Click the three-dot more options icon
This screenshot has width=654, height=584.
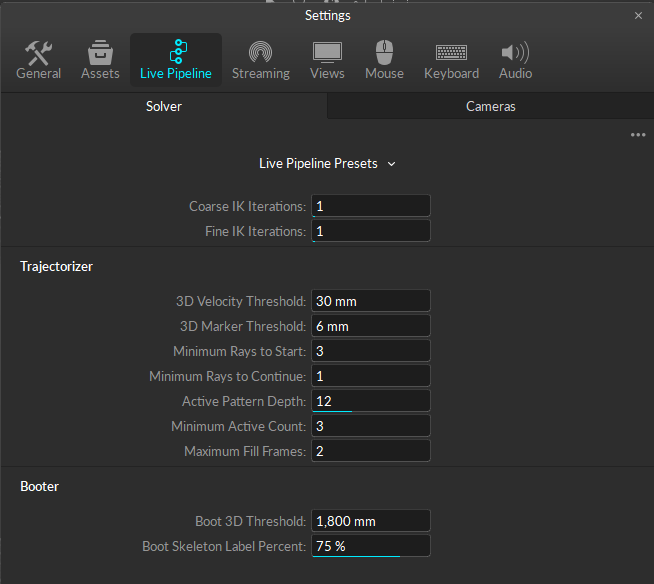click(638, 135)
